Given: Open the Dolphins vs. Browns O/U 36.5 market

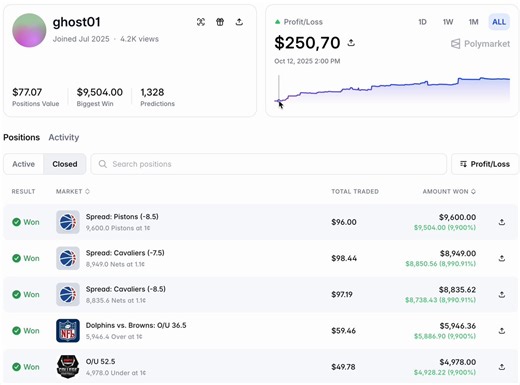Looking at the screenshot, I should coord(136,325).
